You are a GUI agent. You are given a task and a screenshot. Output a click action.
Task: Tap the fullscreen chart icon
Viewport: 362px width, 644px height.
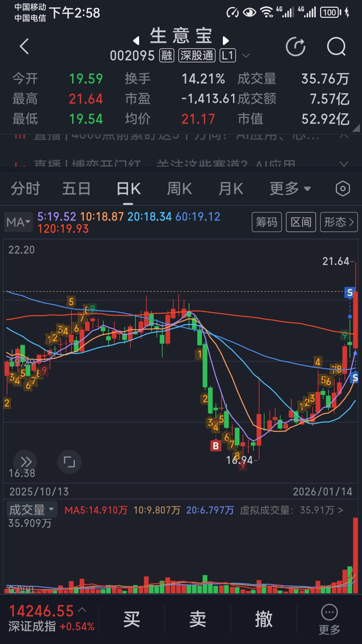tap(69, 462)
